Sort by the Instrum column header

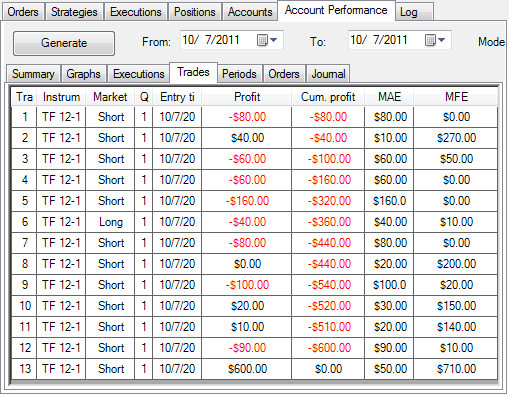pos(61,97)
